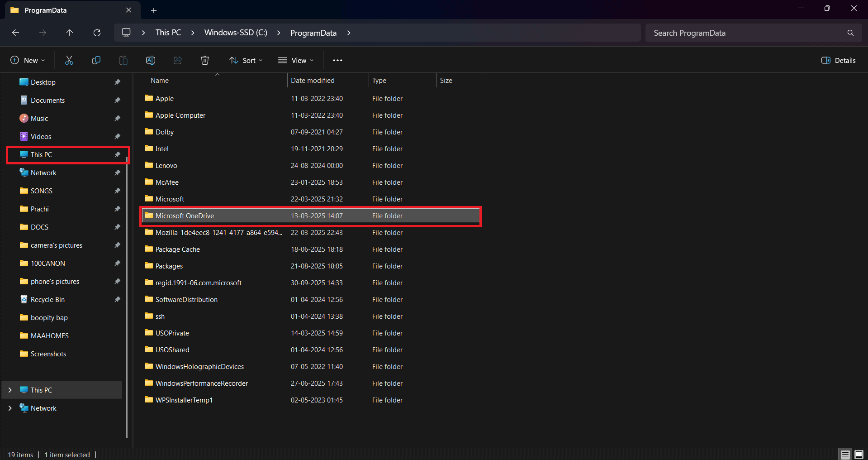Go up one folder level arrow
Screen dimensions: 868x460
coord(70,33)
